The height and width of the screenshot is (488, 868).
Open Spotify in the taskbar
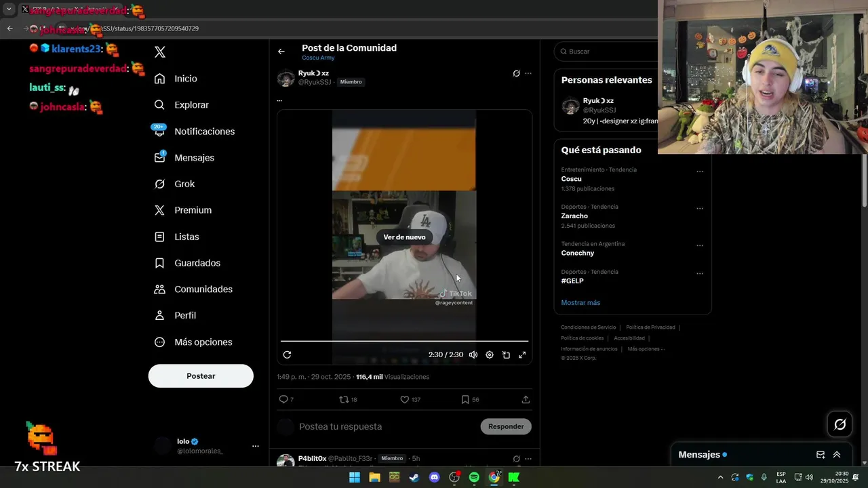click(474, 477)
